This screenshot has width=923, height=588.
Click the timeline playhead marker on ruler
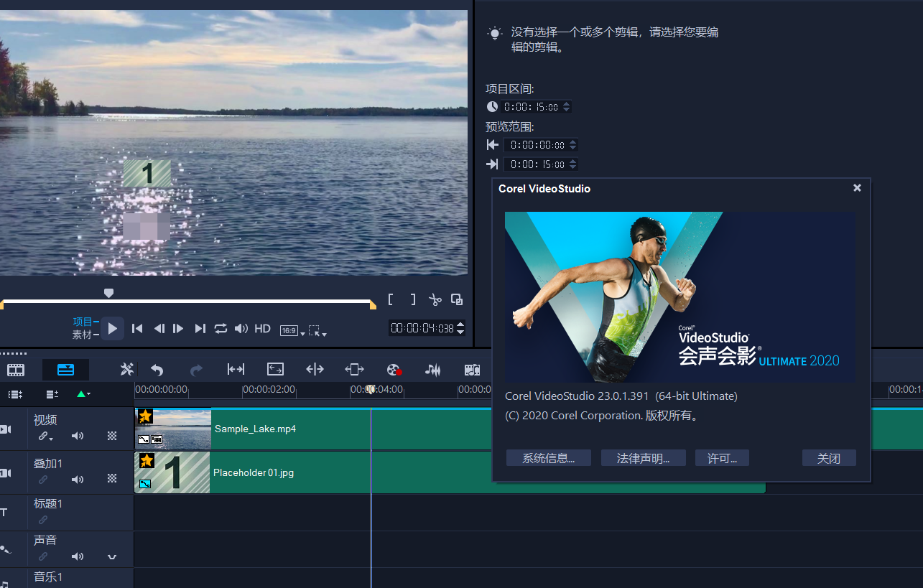coord(371,389)
